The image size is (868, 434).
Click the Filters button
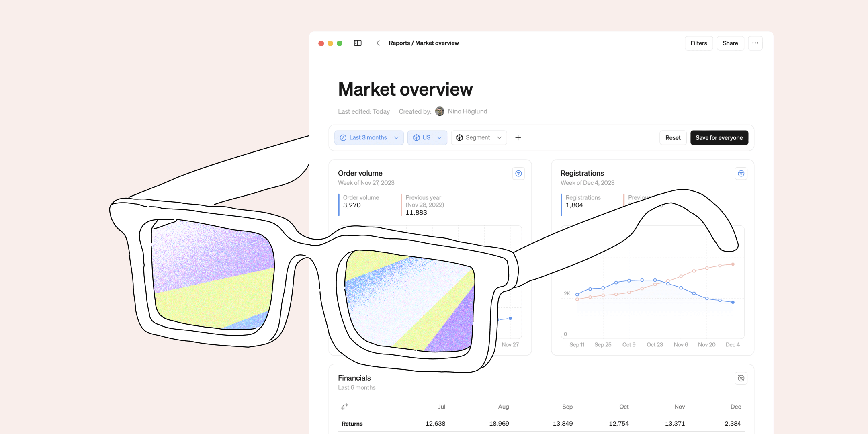(x=698, y=43)
